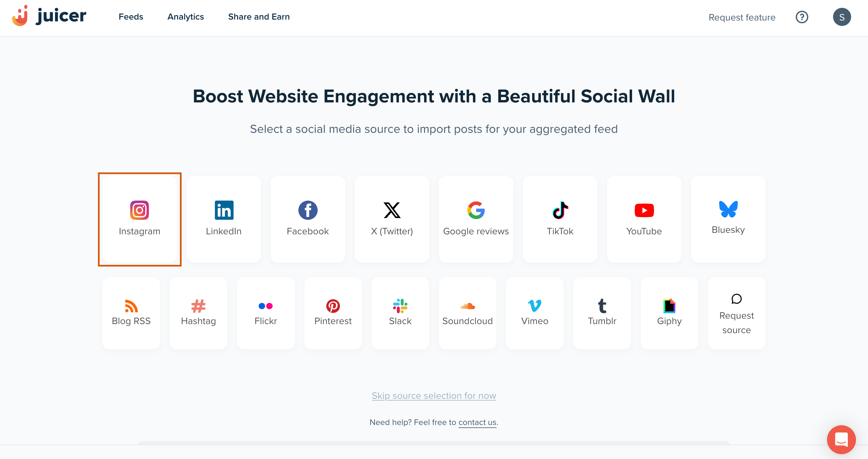Select the X (Twitter) source
Image resolution: width=868 pixels, height=459 pixels.
pyautogui.click(x=392, y=219)
